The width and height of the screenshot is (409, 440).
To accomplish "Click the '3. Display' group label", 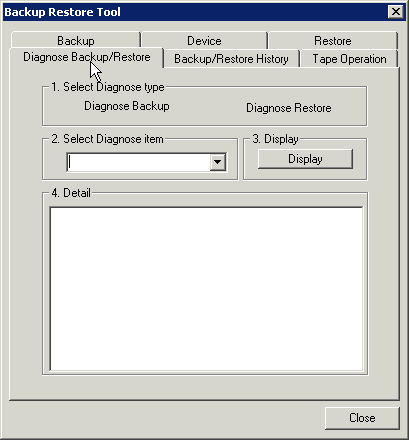I will (275, 139).
